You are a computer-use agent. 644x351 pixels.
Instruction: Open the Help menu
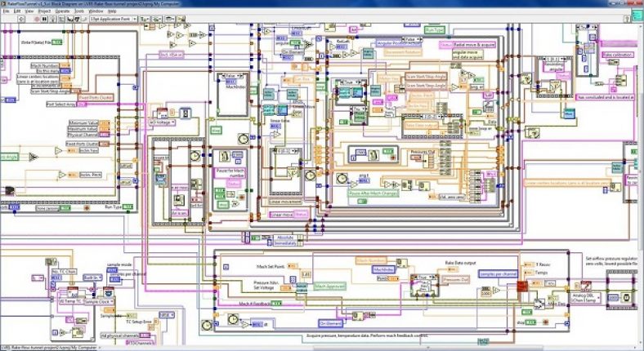click(112, 11)
